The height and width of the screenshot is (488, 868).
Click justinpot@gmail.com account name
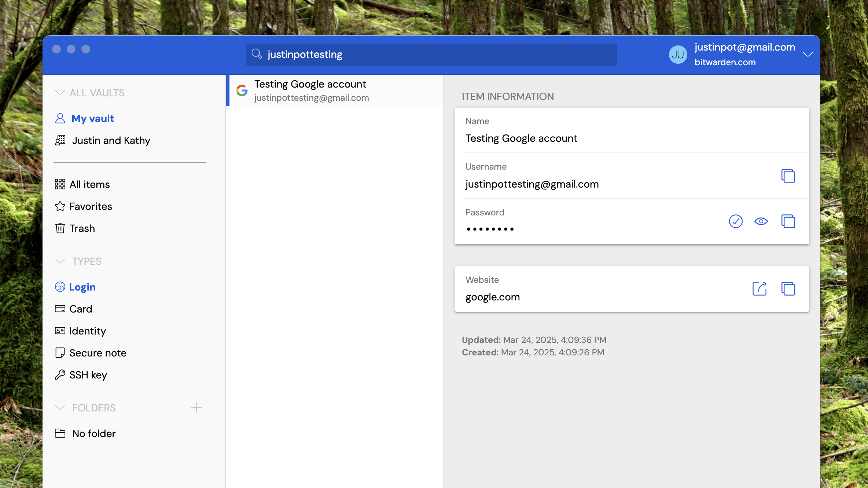click(745, 47)
